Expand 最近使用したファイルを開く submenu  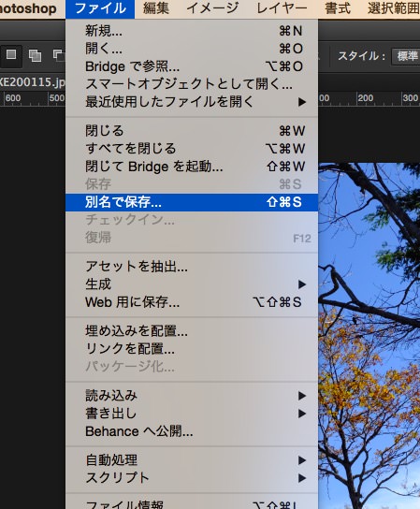pyautogui.click(x=192, y=102)
